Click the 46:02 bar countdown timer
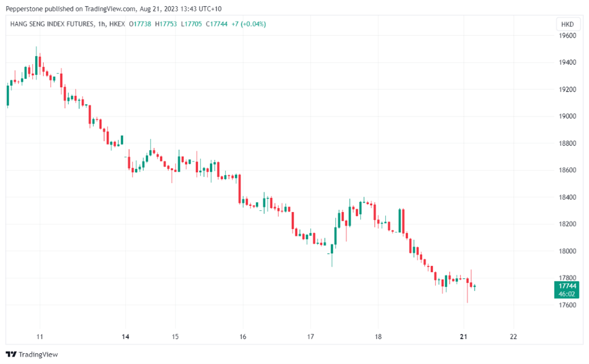Image resolution: width=589 pixels, height=364 pixels. pyautogui.click(x=567, y=294)
